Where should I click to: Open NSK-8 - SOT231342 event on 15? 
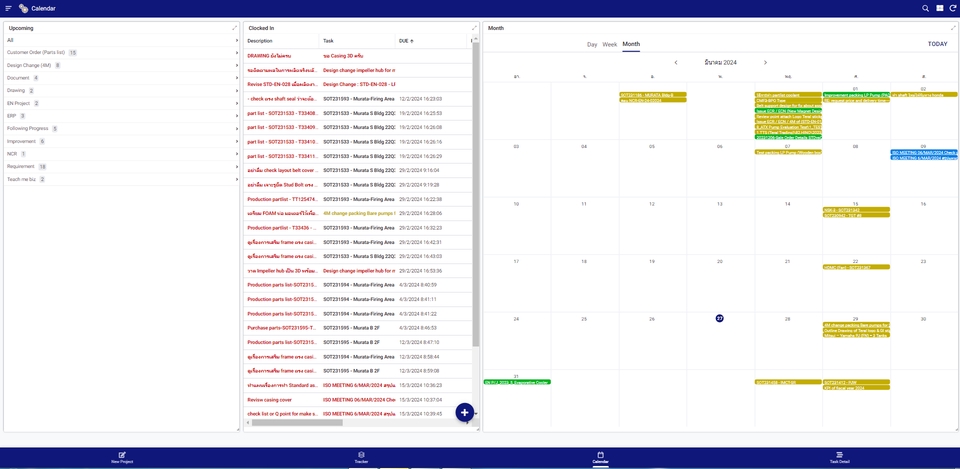coord(856,210)
